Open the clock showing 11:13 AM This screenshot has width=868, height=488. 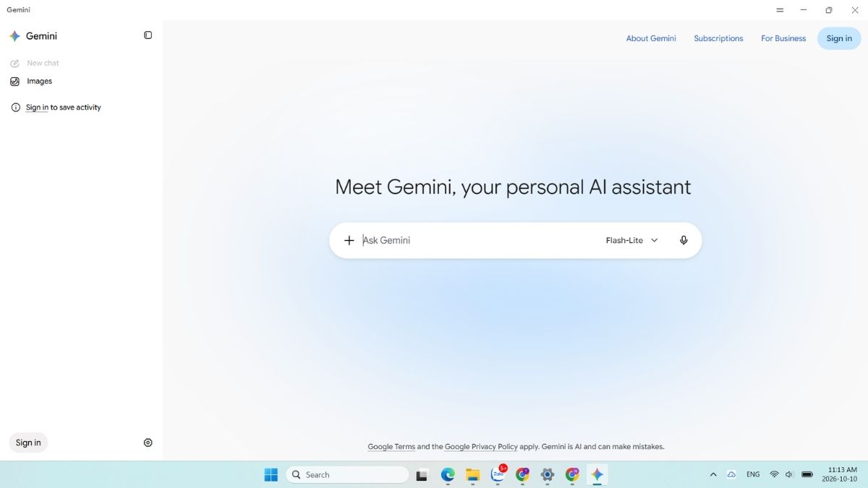point(839,474)
